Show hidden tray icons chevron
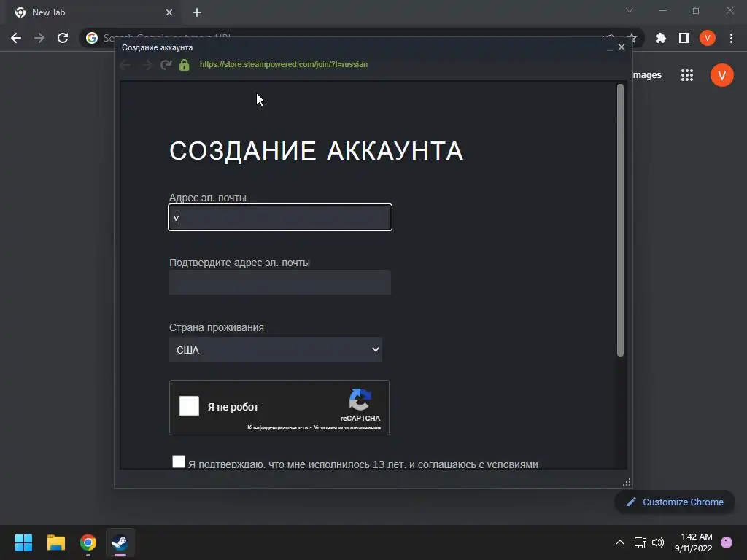The height and width of the screenshot is (560, 747). pos(620,542)
